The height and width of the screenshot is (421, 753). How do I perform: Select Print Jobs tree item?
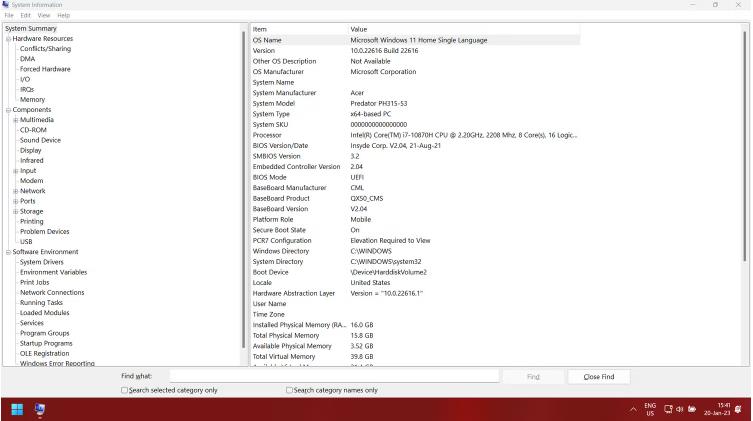click(35, 282)
